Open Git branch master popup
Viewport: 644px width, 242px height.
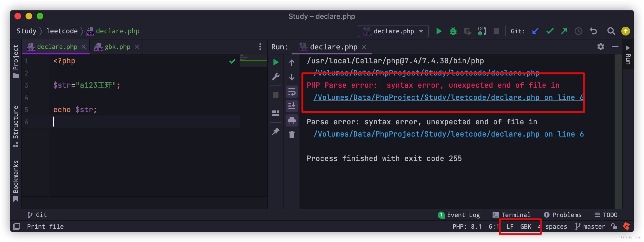click(590, 226)
